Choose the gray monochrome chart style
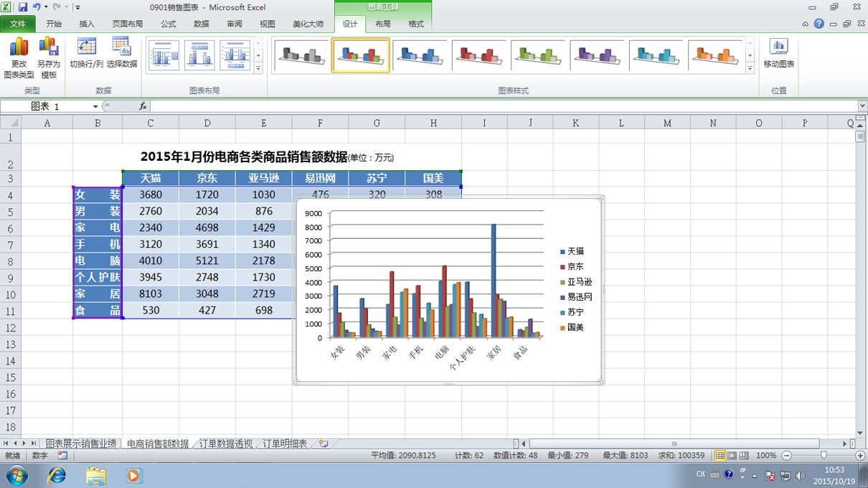Image resolution: width=868 pixels, height=488 pixels. pos(301,55)
